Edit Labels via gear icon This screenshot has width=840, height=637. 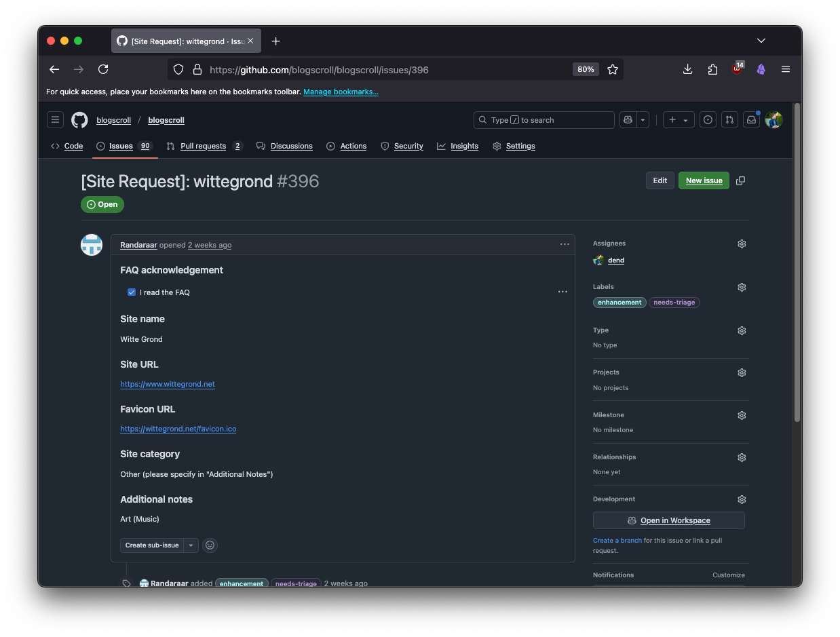[742, 287]
